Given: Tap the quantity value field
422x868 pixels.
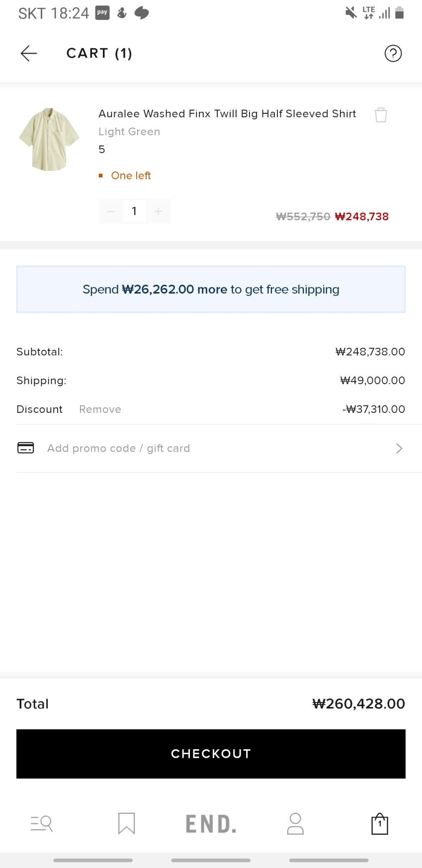Looking at the screenshot, I should 134,211.
